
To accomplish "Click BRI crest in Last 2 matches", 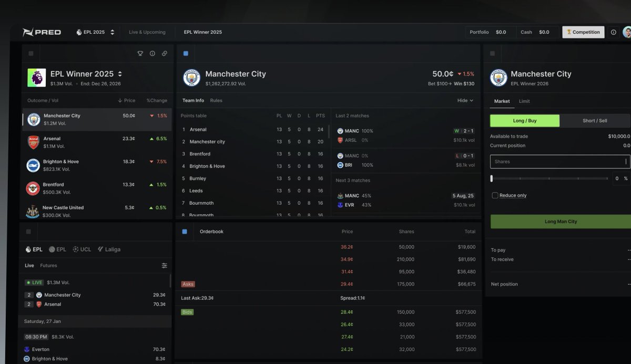I will coord(340,165).
